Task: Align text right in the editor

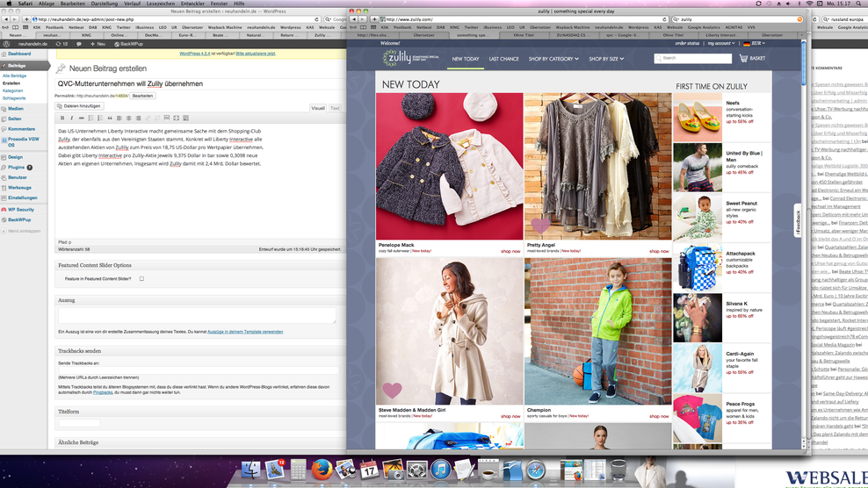Action: click(x=138, y=118)
